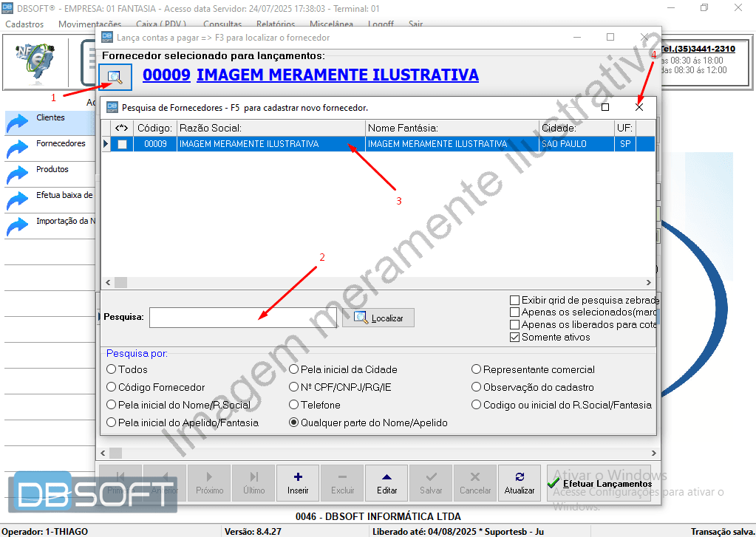The width and height of the screenshot is (756, 537).
Task: Open the Cadastros menu
Action: 24,24
